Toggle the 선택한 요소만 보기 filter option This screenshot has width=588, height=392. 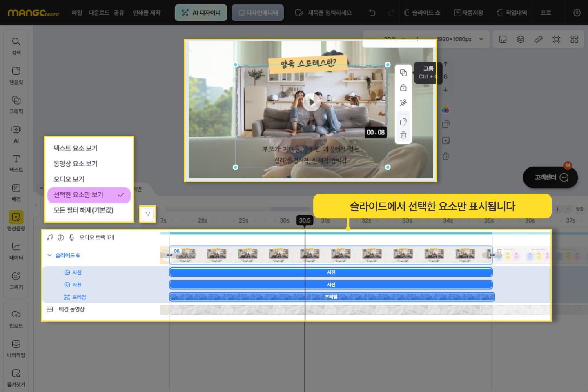(89, 195)
